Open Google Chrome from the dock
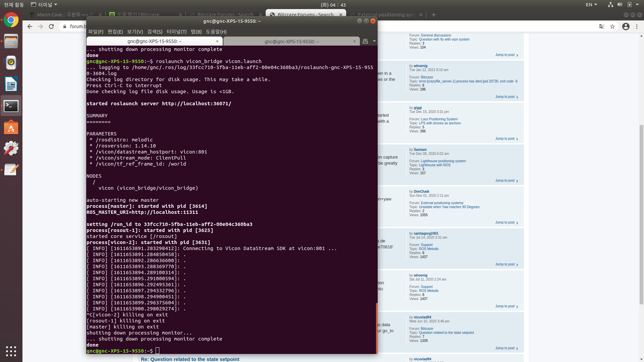The width and height of the screenshot is (644, 362). (11, 20)
